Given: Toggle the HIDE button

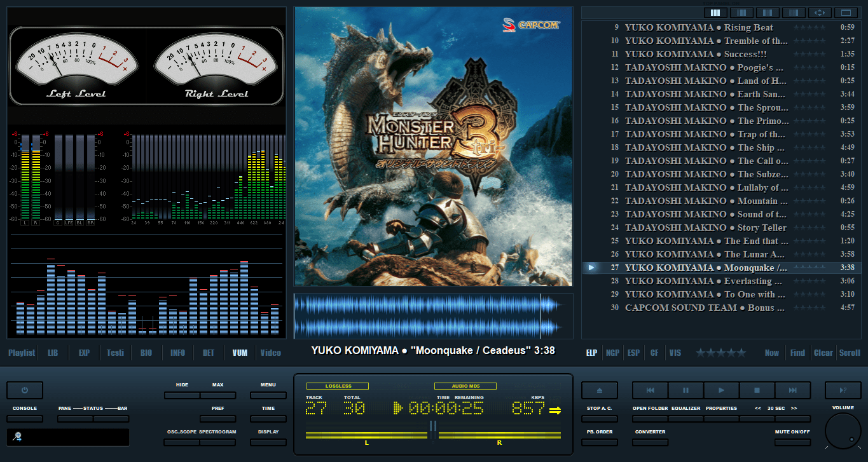Looking at the screenshot, I should [182, 395].
